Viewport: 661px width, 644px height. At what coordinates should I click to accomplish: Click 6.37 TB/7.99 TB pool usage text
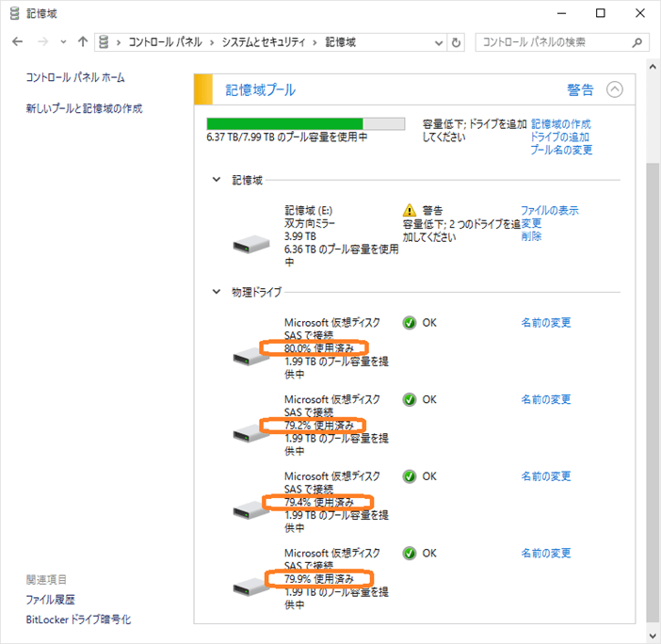(286, 137)
